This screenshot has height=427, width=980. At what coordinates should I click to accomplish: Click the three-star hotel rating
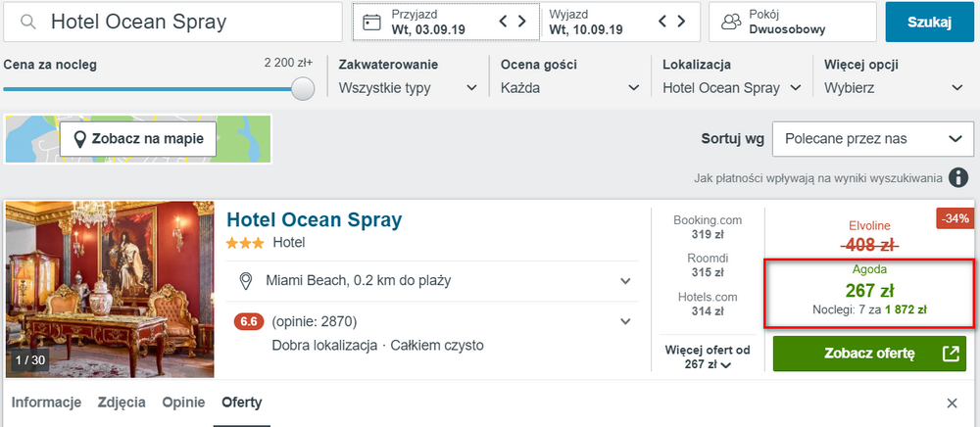(x=245, y=243)
